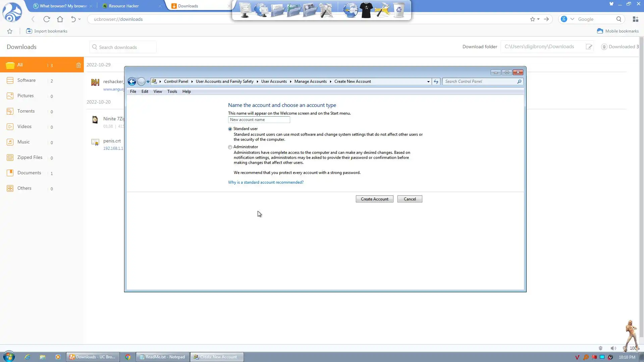Expand the undo closed tab dropdown
The height and width of the screenshot is (362, 644).
(79, 19)
